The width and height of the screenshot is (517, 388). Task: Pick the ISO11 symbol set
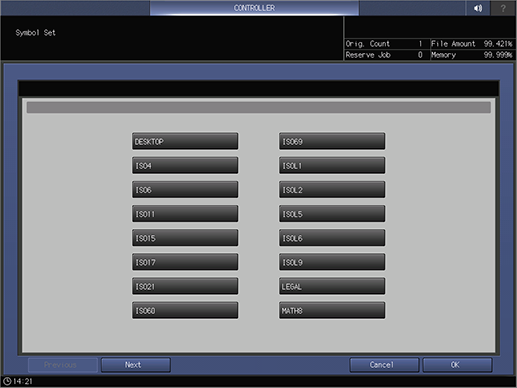click(x=185, y=214)
